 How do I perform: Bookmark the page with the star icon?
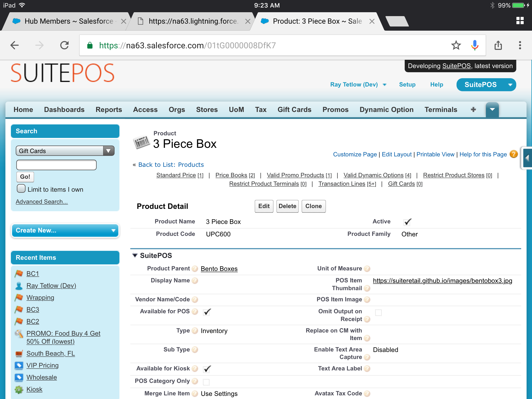click(x=456, y=45)
